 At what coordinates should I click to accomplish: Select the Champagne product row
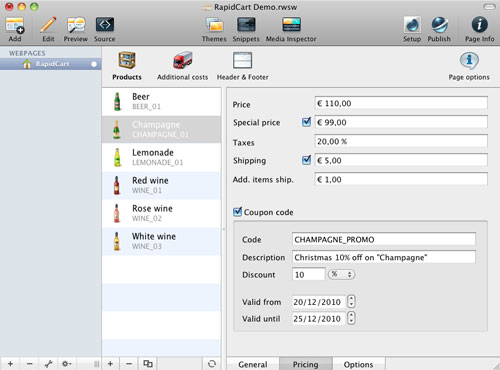click(161, 130)
